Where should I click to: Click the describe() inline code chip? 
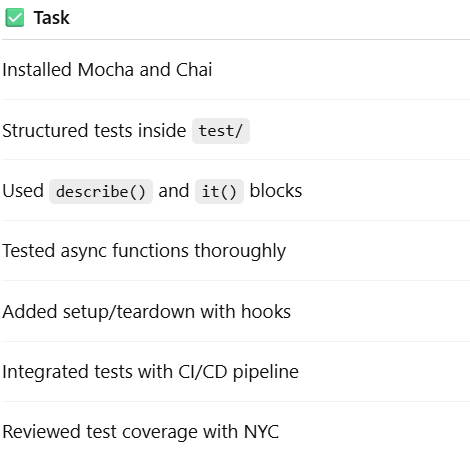coord(101,191)
